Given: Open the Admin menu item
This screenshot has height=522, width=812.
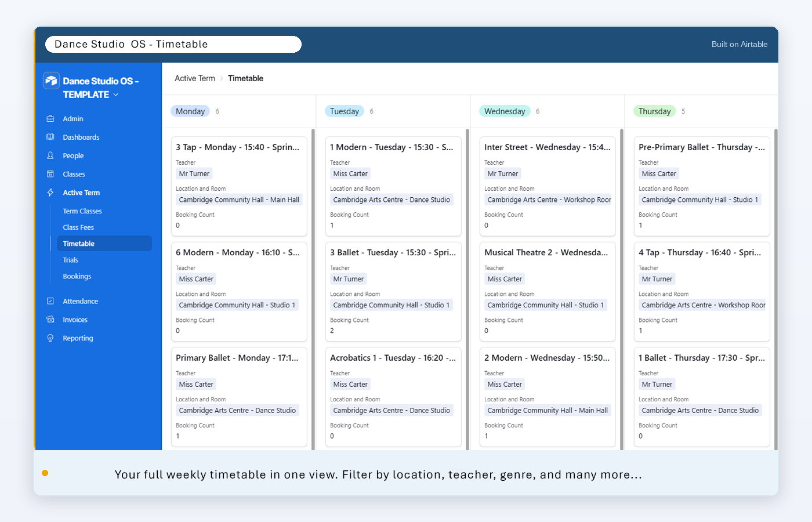Looking at the screenshot, I should click(73, 118).
